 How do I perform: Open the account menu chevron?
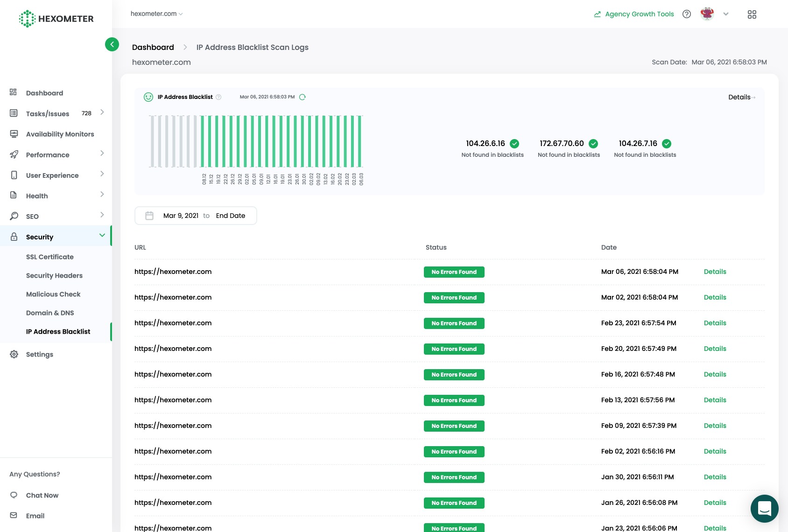726,14
